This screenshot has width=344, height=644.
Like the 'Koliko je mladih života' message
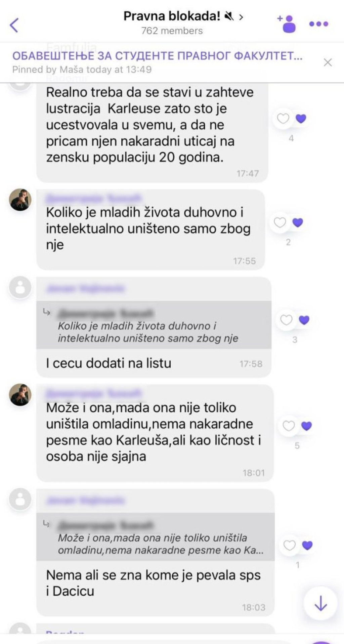click(x=280, y=222)
